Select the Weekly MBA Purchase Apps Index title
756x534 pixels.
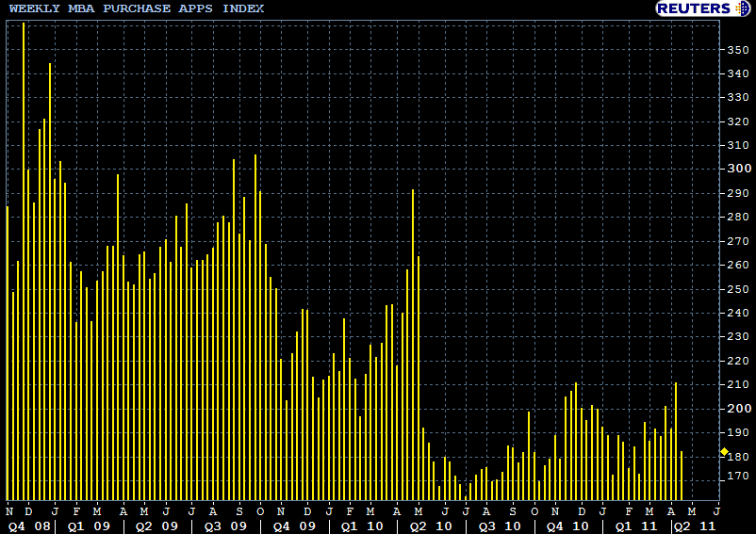pyautogui.click(x=137, y=8)
